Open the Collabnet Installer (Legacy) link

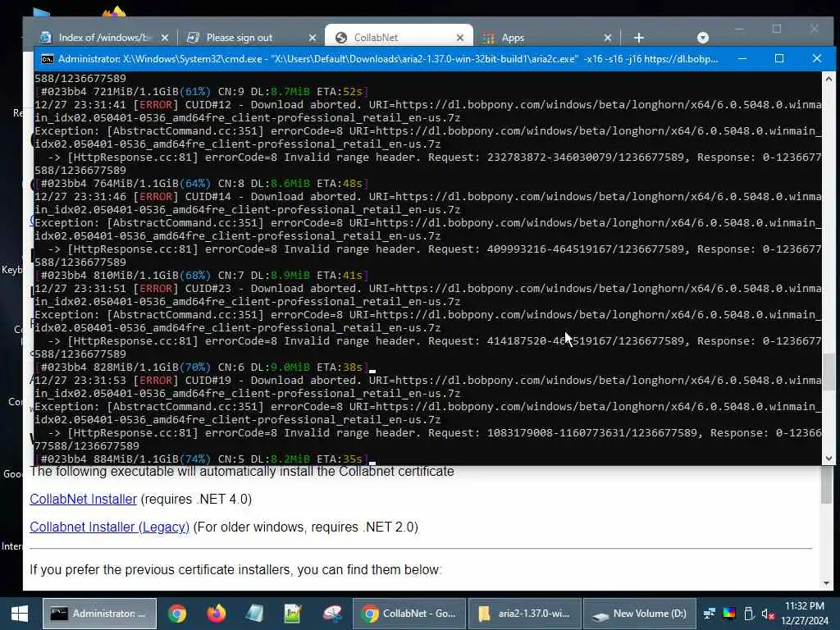pyautogui.click(x=109, y=527)
